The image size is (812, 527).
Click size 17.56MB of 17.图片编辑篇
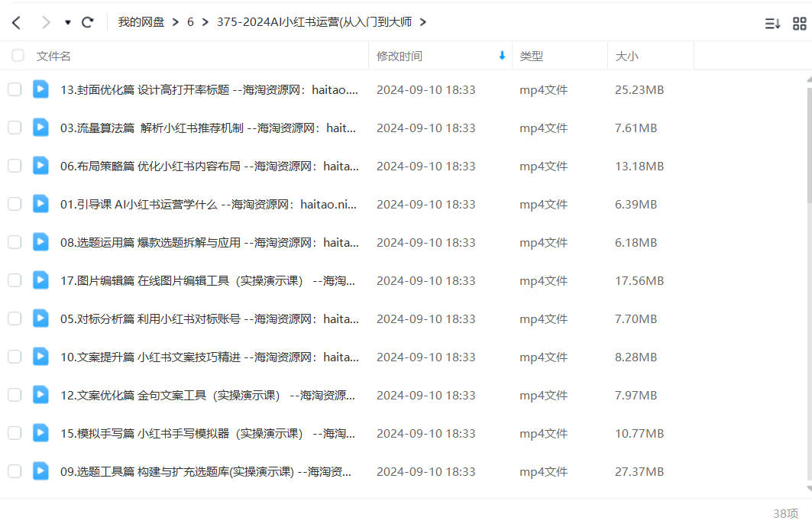(x=639, y=280)
